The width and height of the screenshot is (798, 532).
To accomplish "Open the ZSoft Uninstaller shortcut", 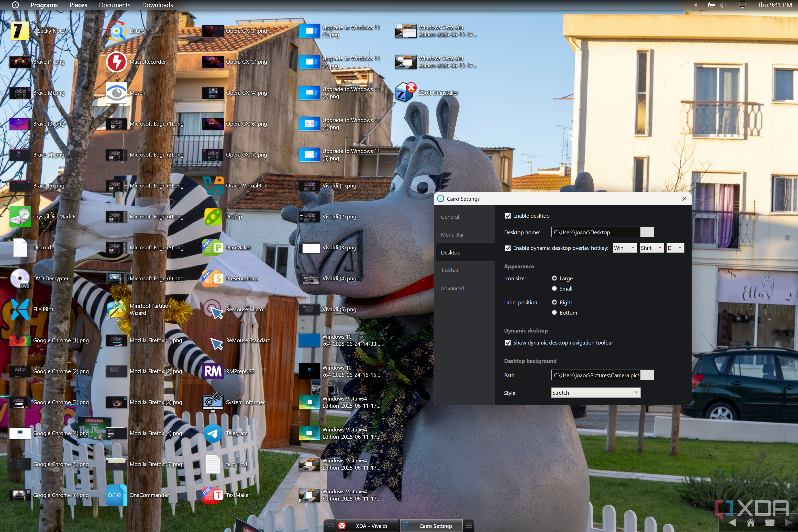I will [x=406, y=93].
